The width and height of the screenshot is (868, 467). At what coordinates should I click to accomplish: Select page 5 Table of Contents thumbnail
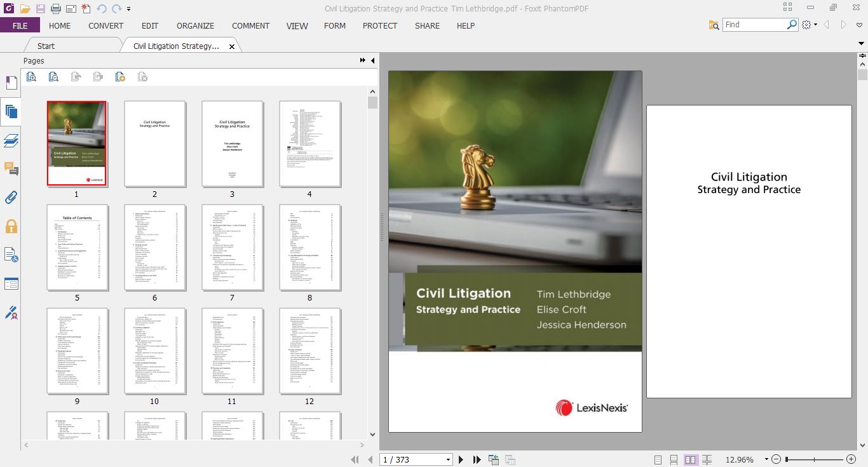[77, 247]
